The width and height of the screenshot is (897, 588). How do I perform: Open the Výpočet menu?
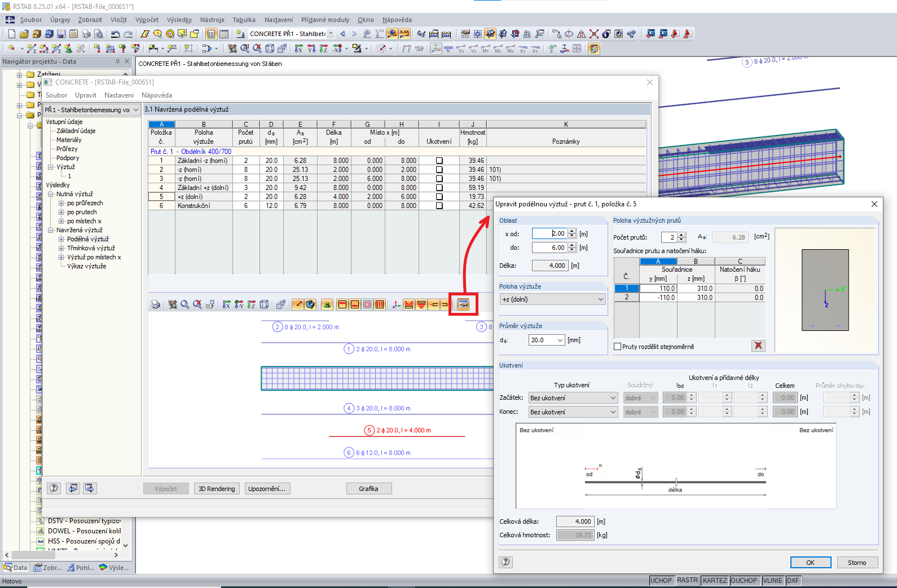click(147, 20)
